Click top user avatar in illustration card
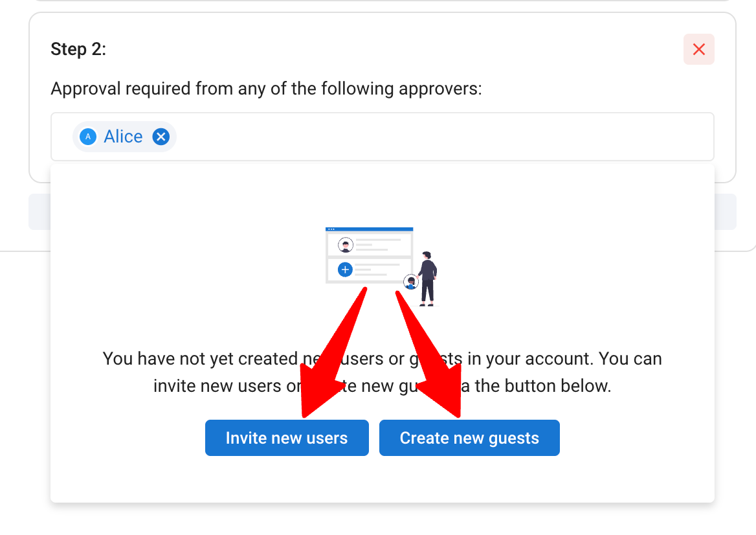 click(345, 245)
